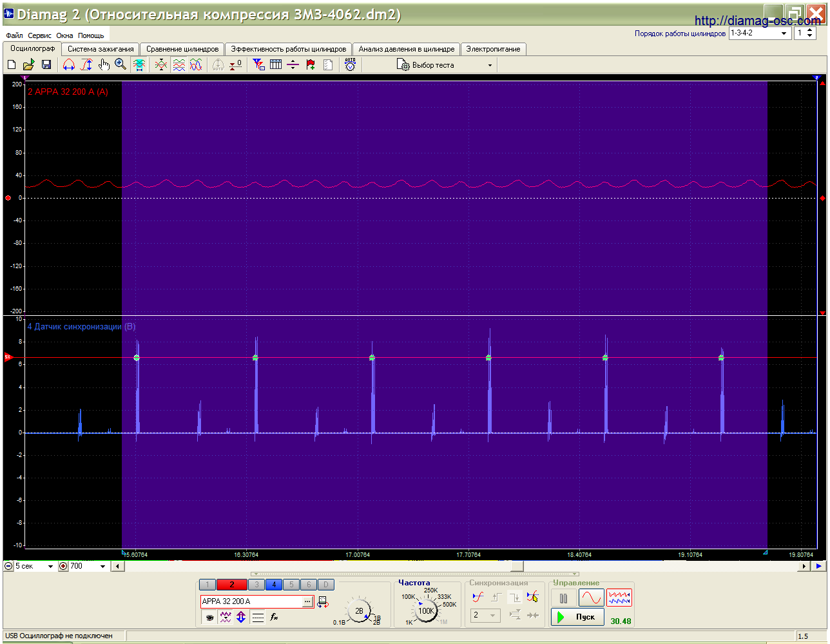Image resolution: width=830 pixels, height=644 pixels.
Task: Adjust the 100K frequency knob
Action: coord(426,610)
